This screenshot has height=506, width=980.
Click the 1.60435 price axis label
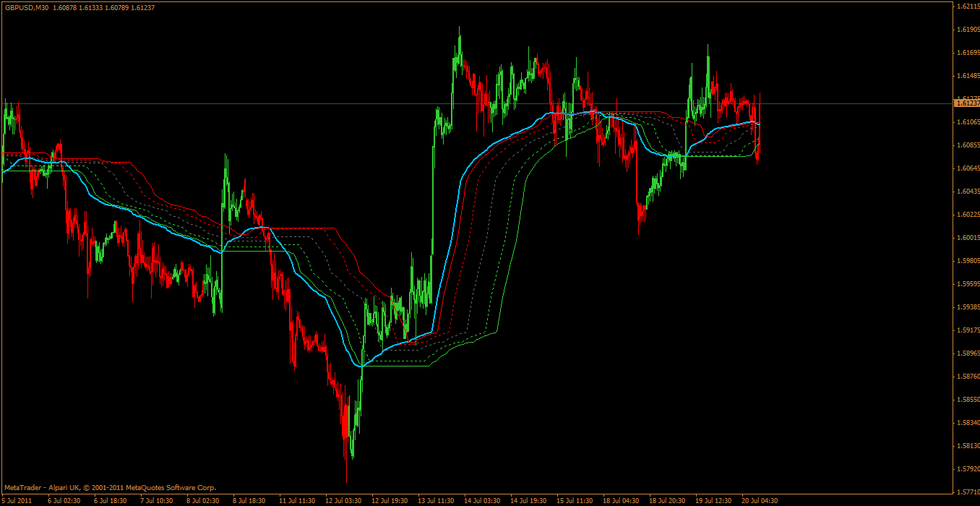tap(967, 192)
